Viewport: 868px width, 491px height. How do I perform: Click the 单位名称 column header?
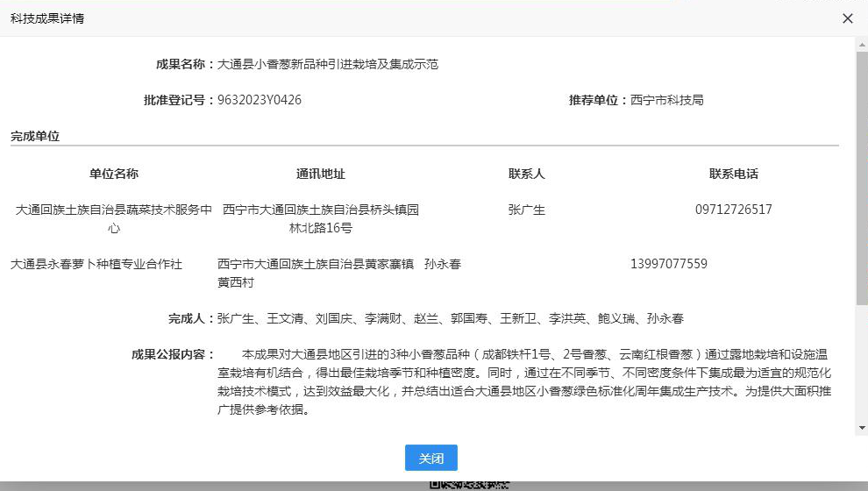coord(114,174)
